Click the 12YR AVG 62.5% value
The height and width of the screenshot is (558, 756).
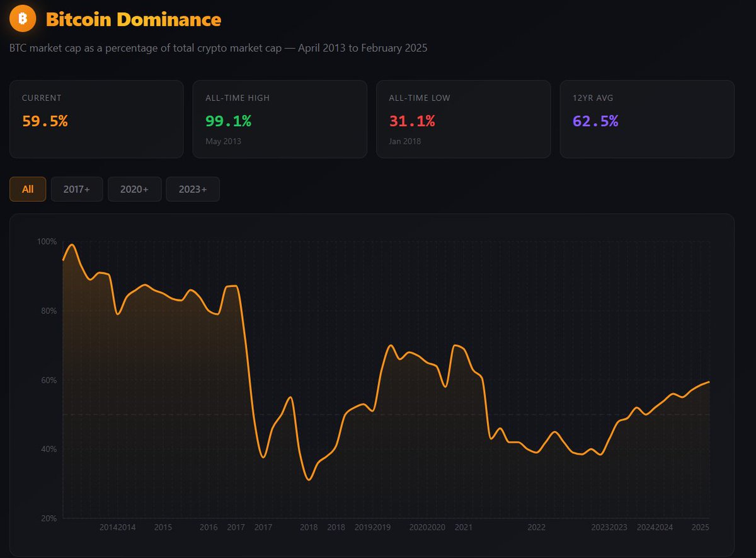click(x=595, y=121)
